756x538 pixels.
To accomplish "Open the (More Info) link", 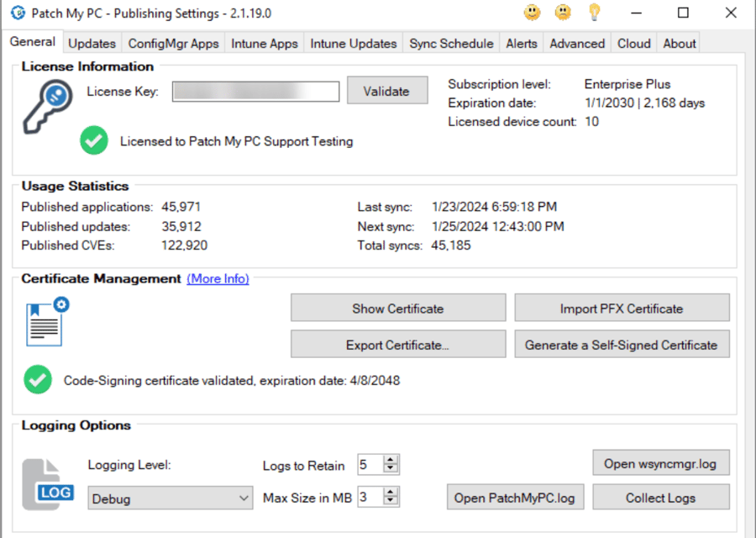I will coord(218,278).
